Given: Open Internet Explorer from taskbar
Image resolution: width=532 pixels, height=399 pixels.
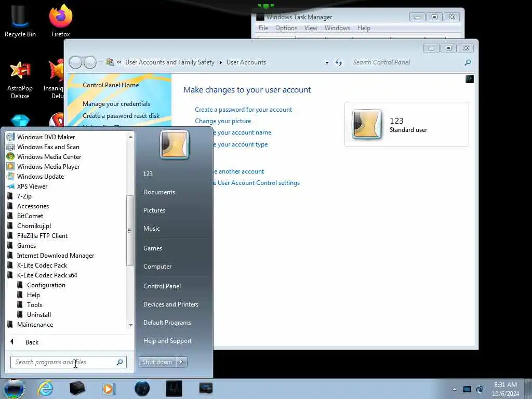Looking at the screenshot, I should pyautogui.click(x=45, y=389).
